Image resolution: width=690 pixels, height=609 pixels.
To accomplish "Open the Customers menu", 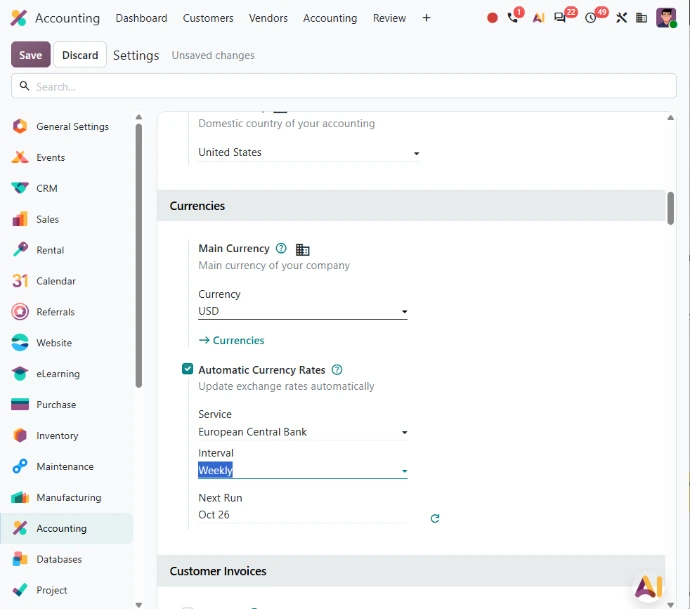I will (208, 18).
